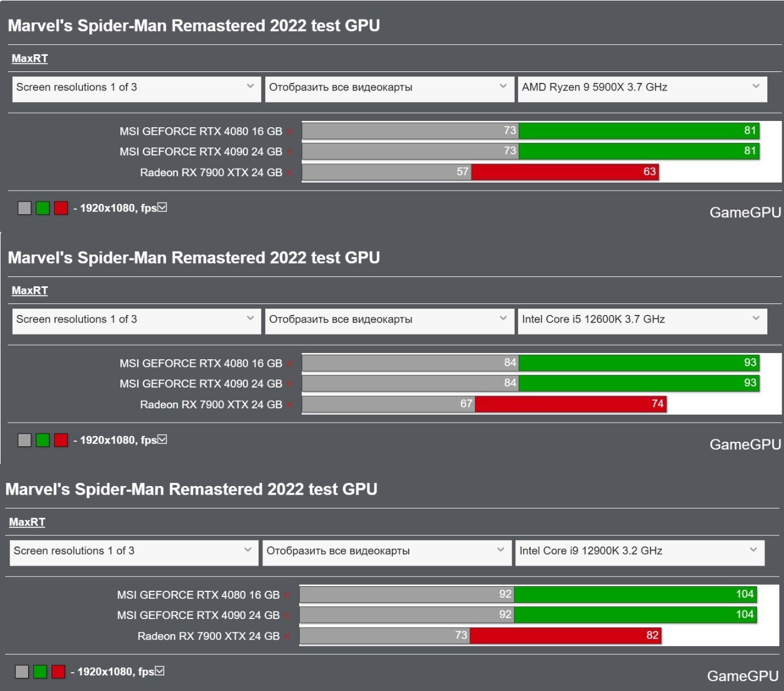Remove RTX 4090 row in Ryzen 9 5900X chart
Viewport: 784px width, 691px height.
290,152
